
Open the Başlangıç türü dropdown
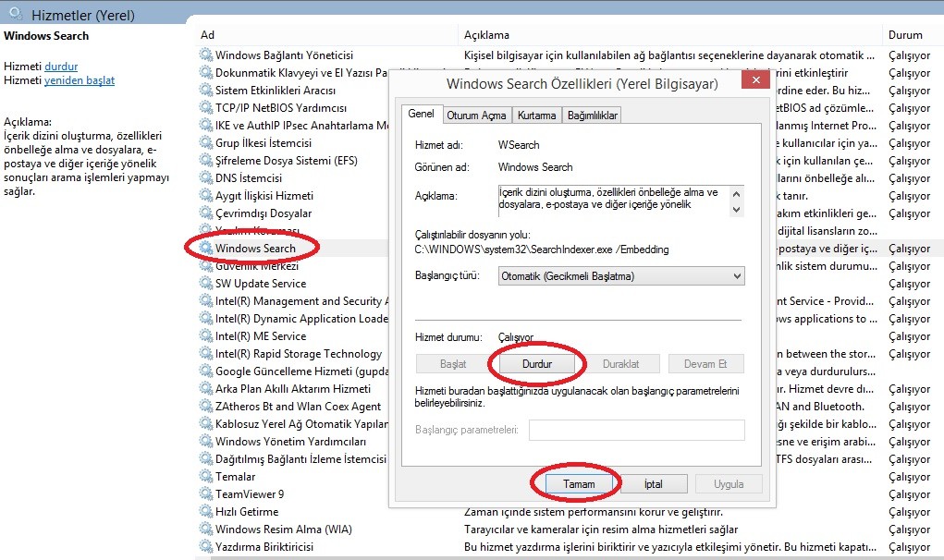click(x=621, y=276)
